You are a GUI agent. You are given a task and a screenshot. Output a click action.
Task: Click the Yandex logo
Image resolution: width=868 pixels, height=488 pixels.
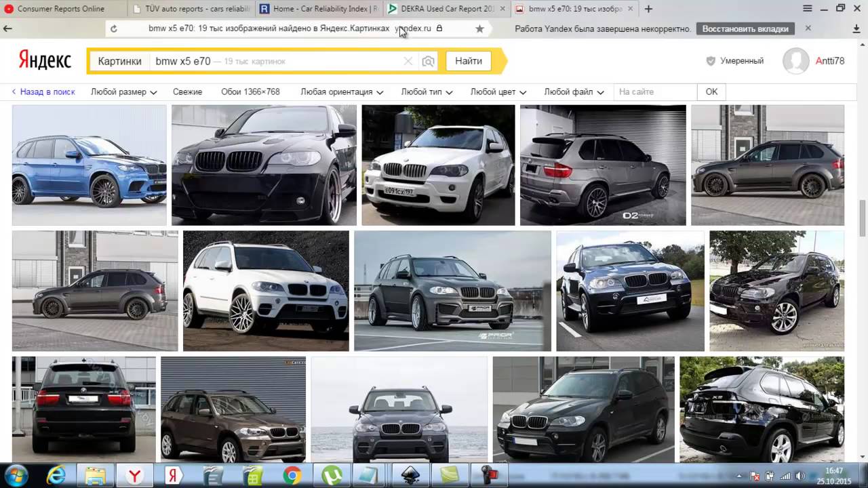pyautogui.click(x=45, y=60)
